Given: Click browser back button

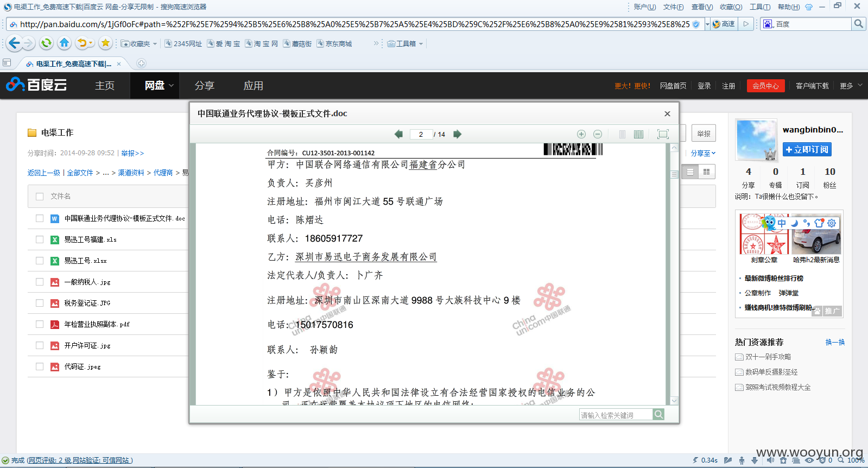Looking at the screenshot, I should click(14, 43).
